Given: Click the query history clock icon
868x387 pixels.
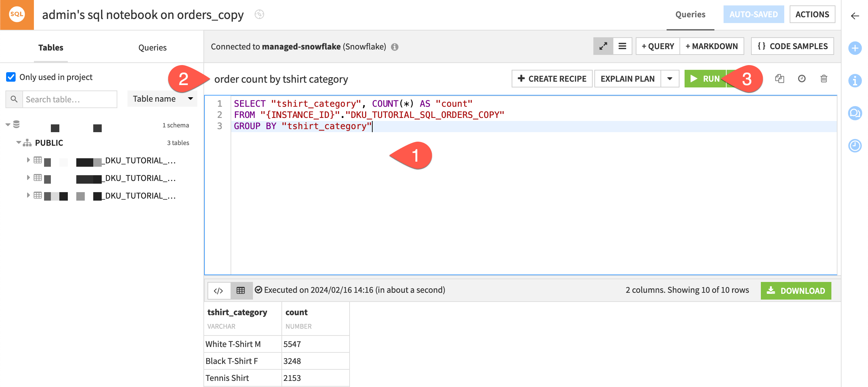Looking at the screenshot, I should pyautogui.click(x=802, y=79).
